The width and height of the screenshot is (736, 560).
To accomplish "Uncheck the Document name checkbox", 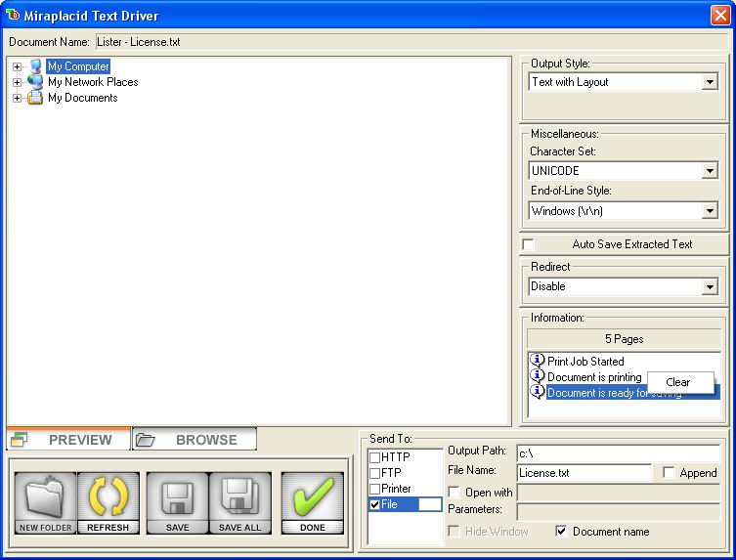I will tap(561, 531).
